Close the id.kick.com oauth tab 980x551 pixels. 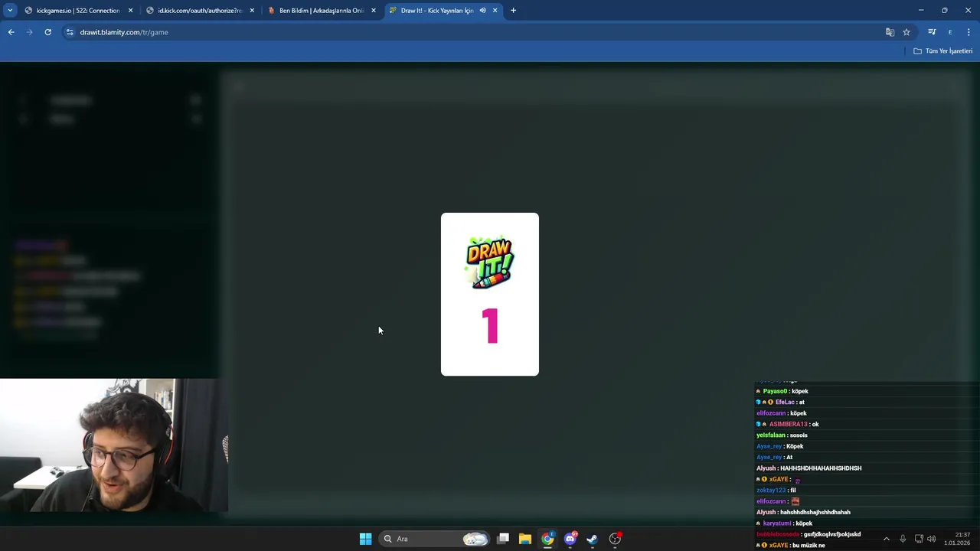click(252, 11)
